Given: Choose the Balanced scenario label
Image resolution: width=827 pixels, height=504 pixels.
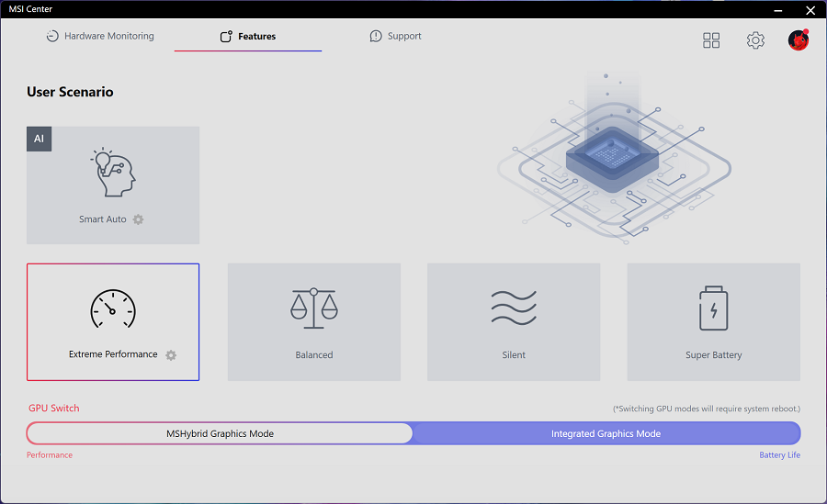Looking at the screenshot, I should pos(314,354).
